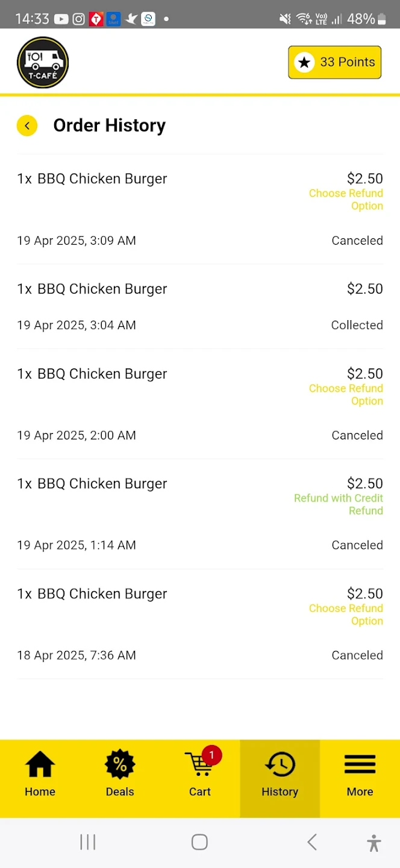This screenshot has width=400, height=868.
Task: Tap the Android back navigation arrow
Action: tap(312, 842)
